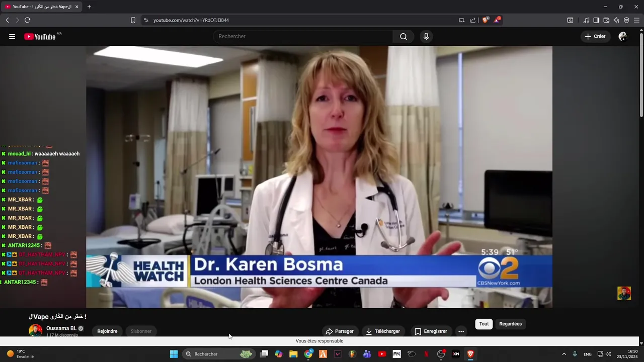Open the page vertical scrollbar

pos(641,75)
